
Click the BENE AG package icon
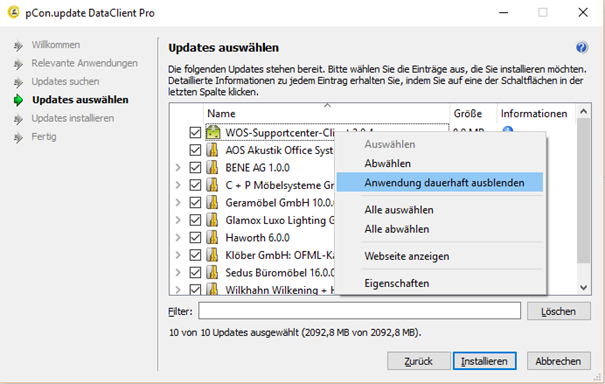212,167
